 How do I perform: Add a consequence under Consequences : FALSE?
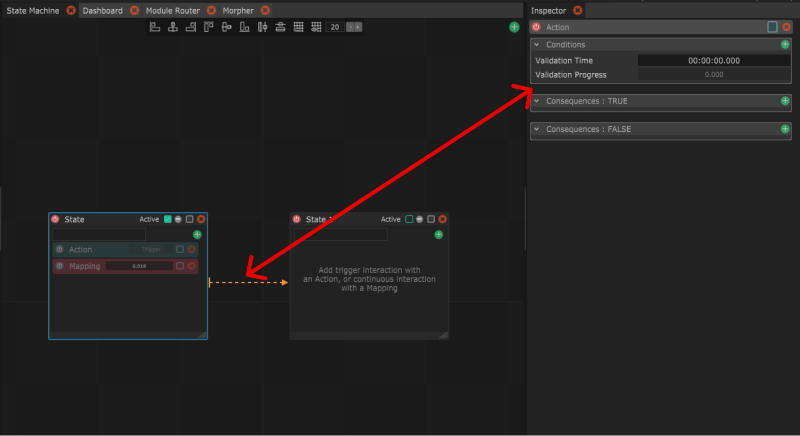tap(785, 130)
